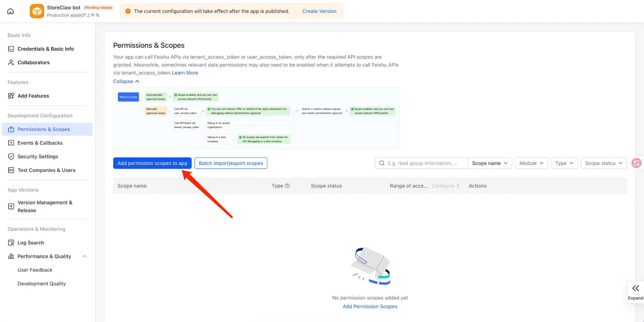Viewport: 644px width, 322px height.
Task: Collapse the permissions flow diagram
Action: point(126,81)
